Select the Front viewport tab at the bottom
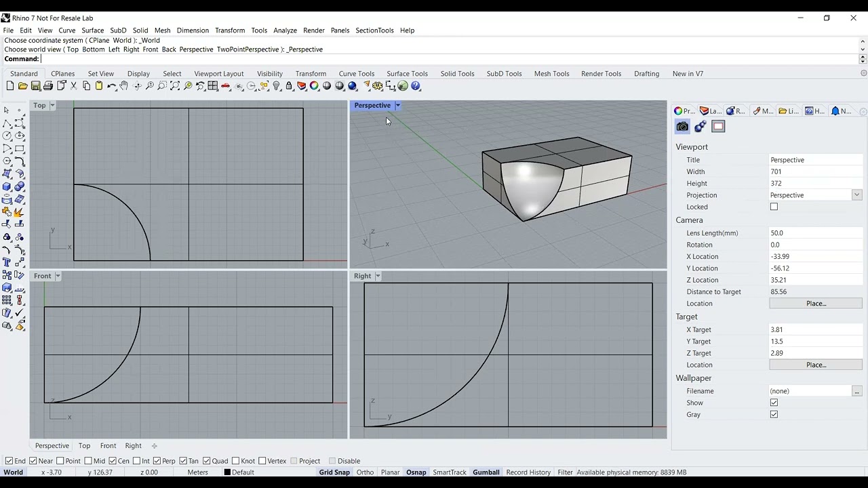Screen dimensions: 868x488 coord(108,446)
